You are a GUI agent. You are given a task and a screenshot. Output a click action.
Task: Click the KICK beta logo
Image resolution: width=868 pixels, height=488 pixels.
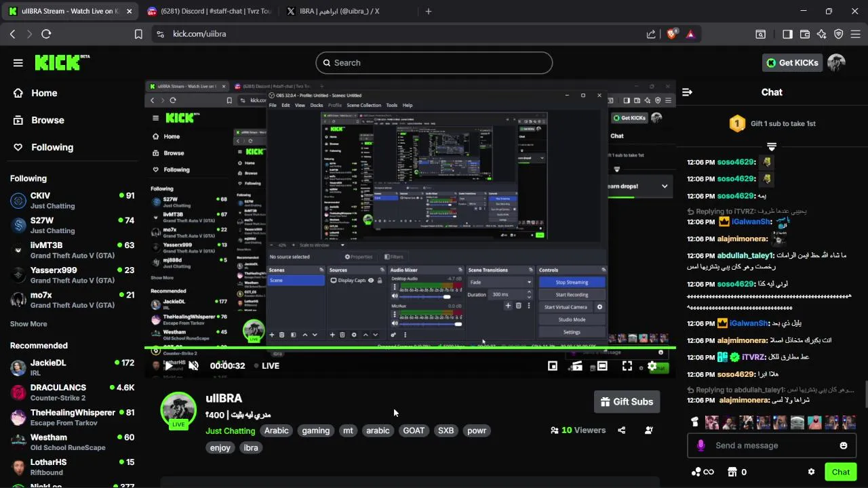coord(62,62)
